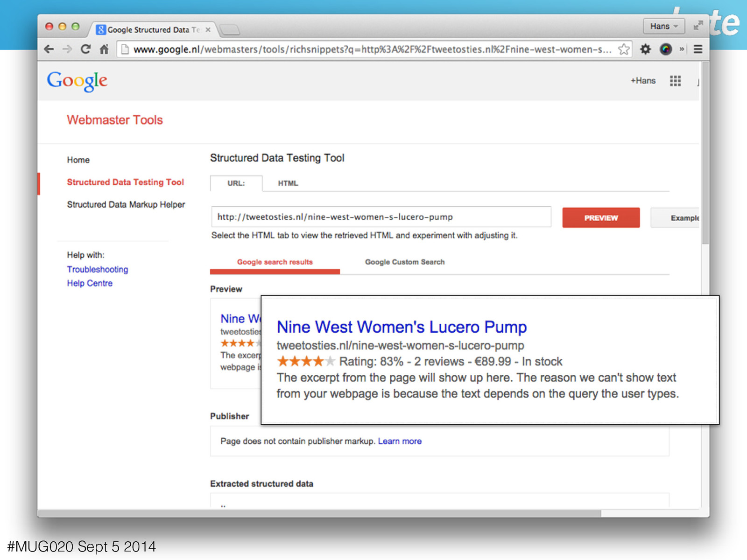747x560 pixels.
Task: Open the Chrome hamburger menu
Action: tap(698, 49)
